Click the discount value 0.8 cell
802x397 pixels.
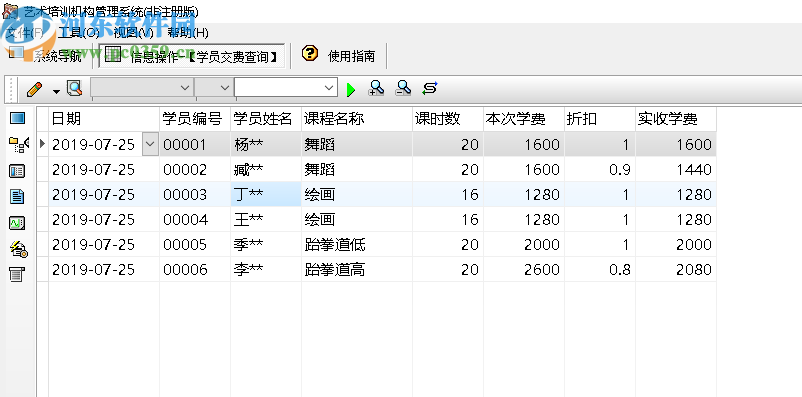[600, 270]
